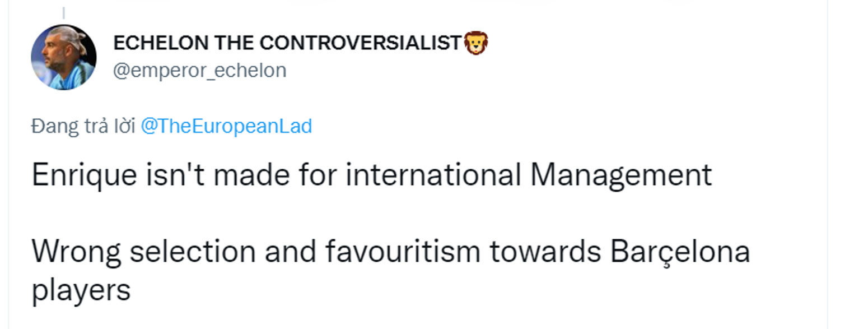Viewport: 868px width, 329px height.
Task: Click the word "Management" in the tweet
Action: 620,175
